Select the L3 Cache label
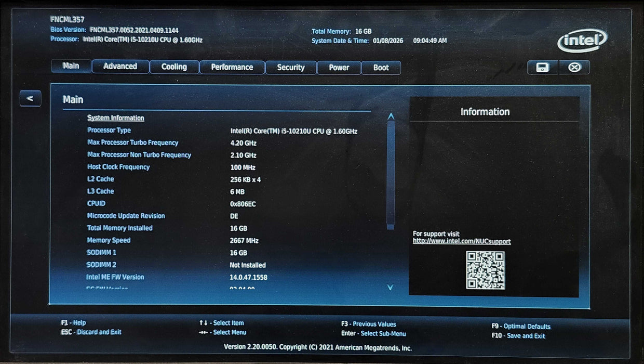The image size is (644, 364). coord(101,191)
